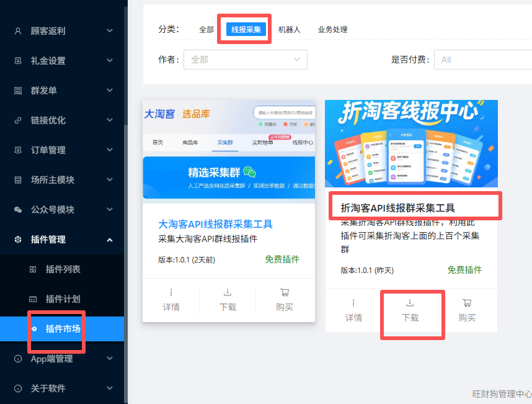Click the 公众号模块 WeChat icon
The height and width of the screenshot is (404, 532).
coord(18,210)
